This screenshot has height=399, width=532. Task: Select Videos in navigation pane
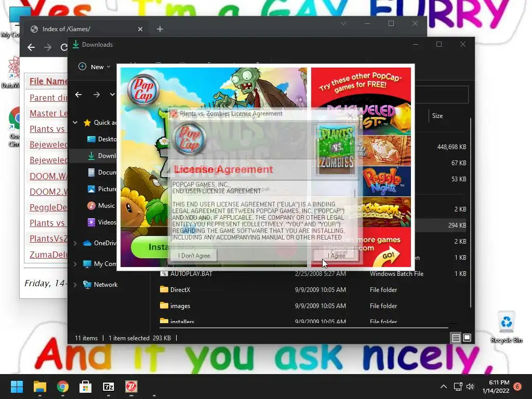coord(102,222)
